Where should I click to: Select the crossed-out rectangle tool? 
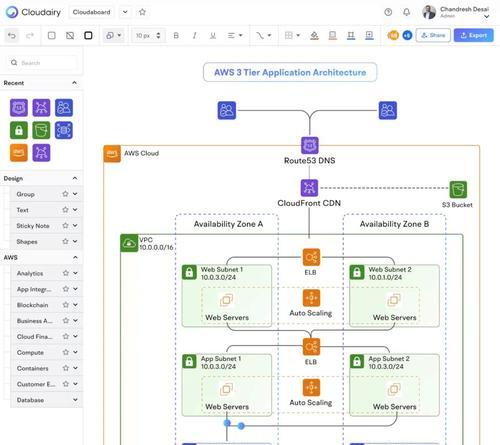point(70,35)
